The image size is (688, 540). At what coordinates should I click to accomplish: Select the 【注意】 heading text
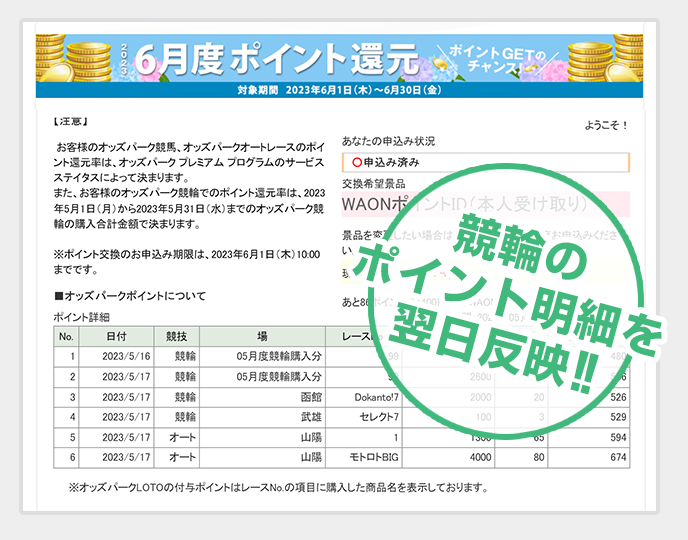click(70, 122)
